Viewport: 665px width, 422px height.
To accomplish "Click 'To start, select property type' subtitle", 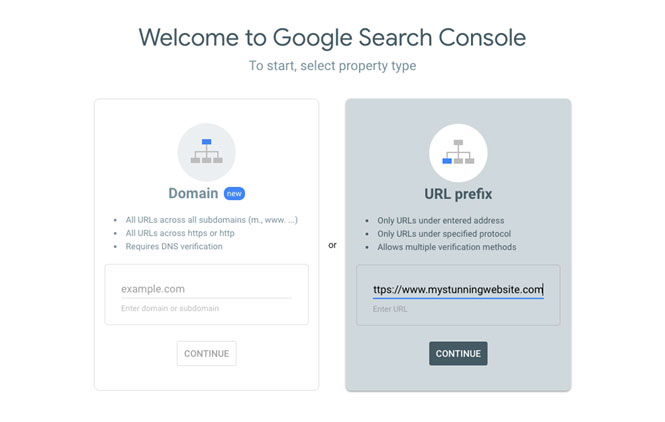I will 332,66.
